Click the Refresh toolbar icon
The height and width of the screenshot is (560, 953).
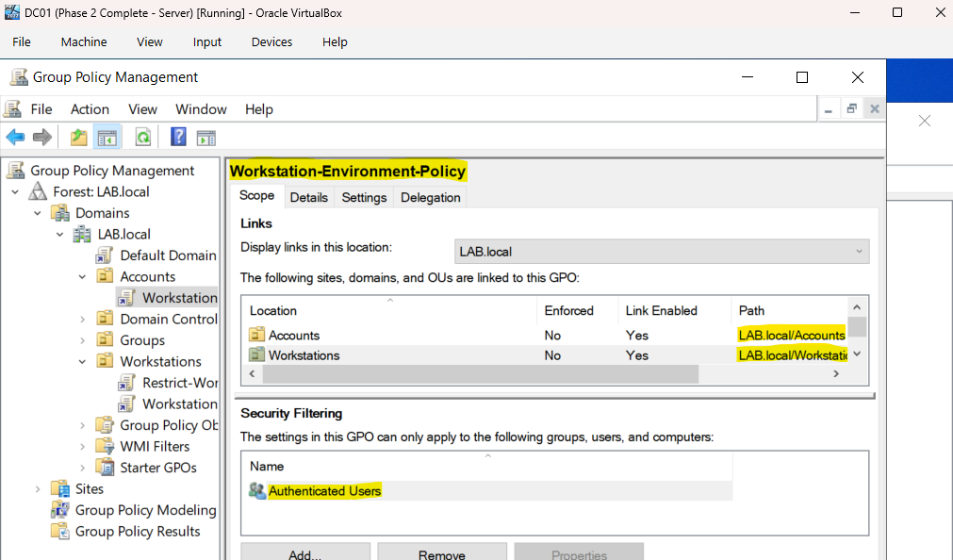tap(143, 138)
